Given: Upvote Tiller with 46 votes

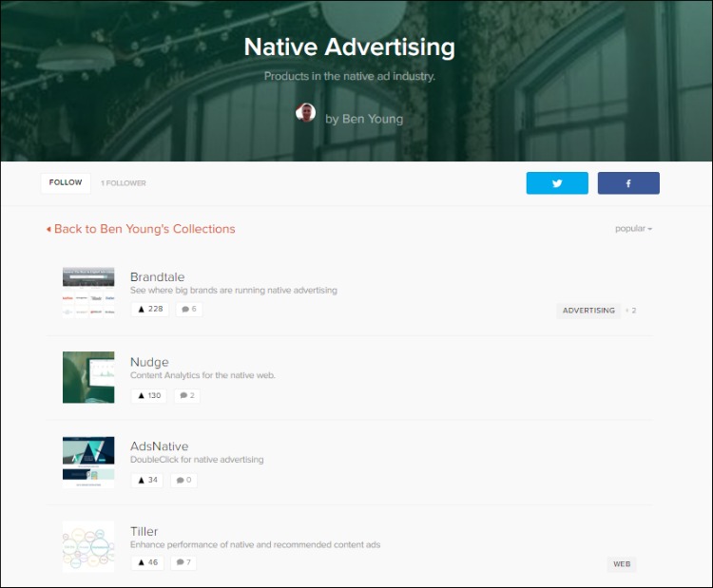Looking at the screenshot, I should coord(146,562).
